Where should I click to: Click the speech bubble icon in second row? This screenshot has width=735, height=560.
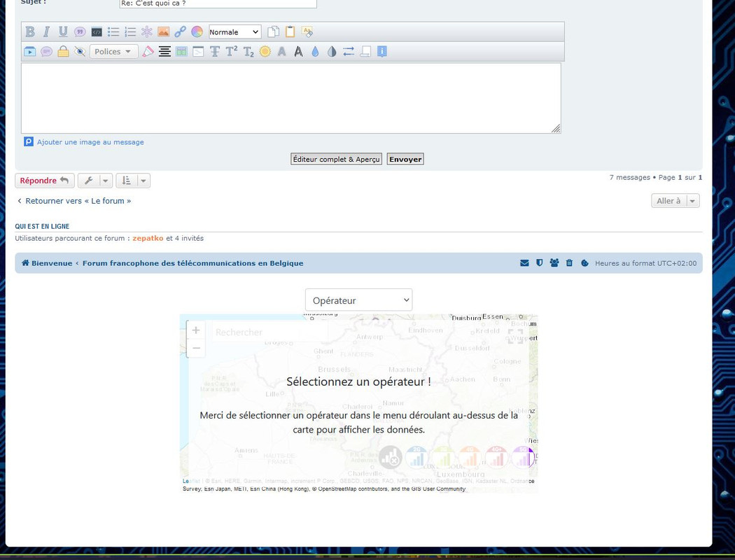[46, 52]
